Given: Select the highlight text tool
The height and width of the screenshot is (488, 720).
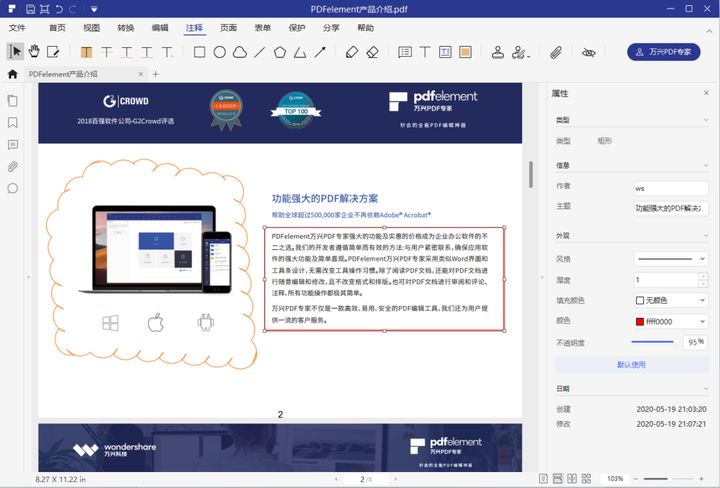Looking at the screenshot, I should [x=86, y=52].
